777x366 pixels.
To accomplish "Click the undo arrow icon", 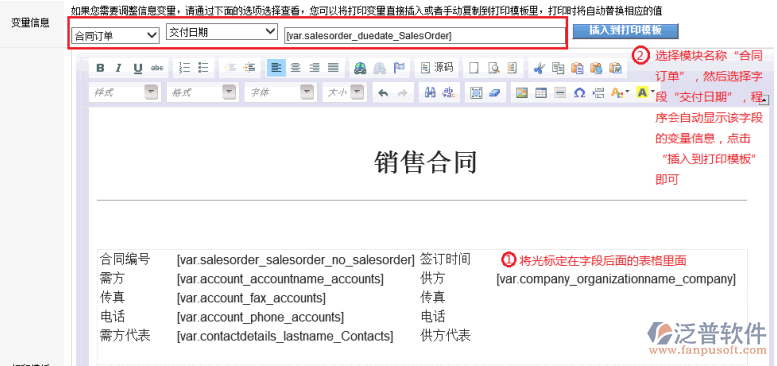I will [383, 93].
